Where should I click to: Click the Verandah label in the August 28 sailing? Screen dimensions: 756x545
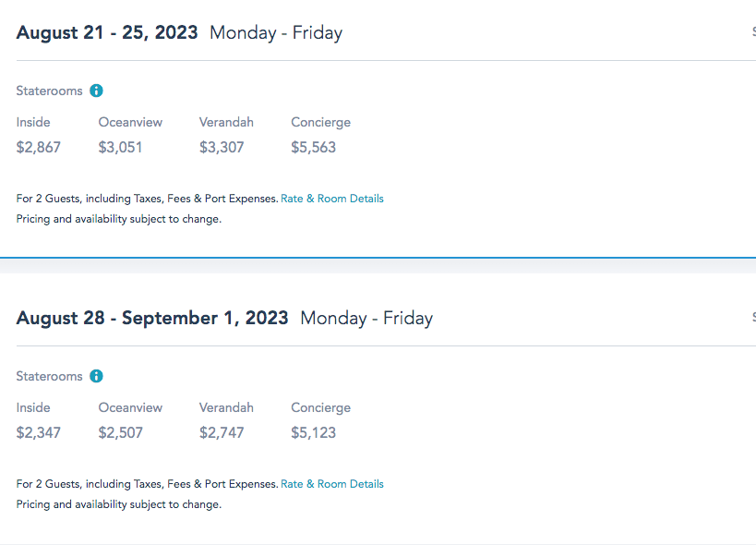226,407
